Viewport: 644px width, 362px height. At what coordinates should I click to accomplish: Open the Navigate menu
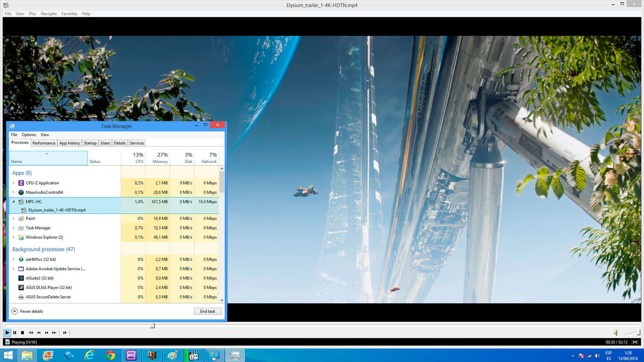pyautogui.click(x=49, y=14)
